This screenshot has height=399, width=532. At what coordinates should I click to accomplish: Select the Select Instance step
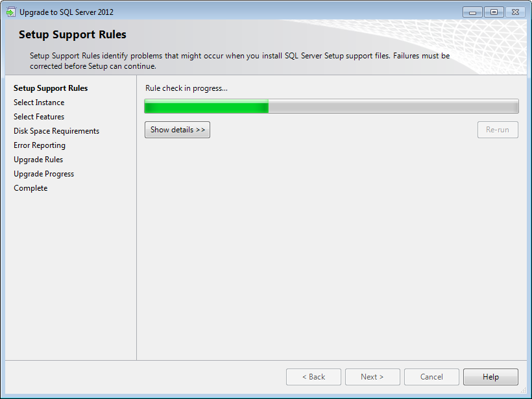[x=39, y=103]
